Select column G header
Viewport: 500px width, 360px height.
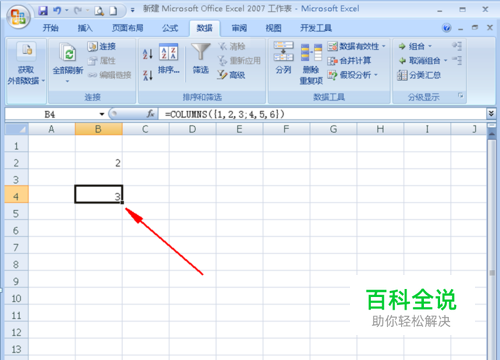333,129
